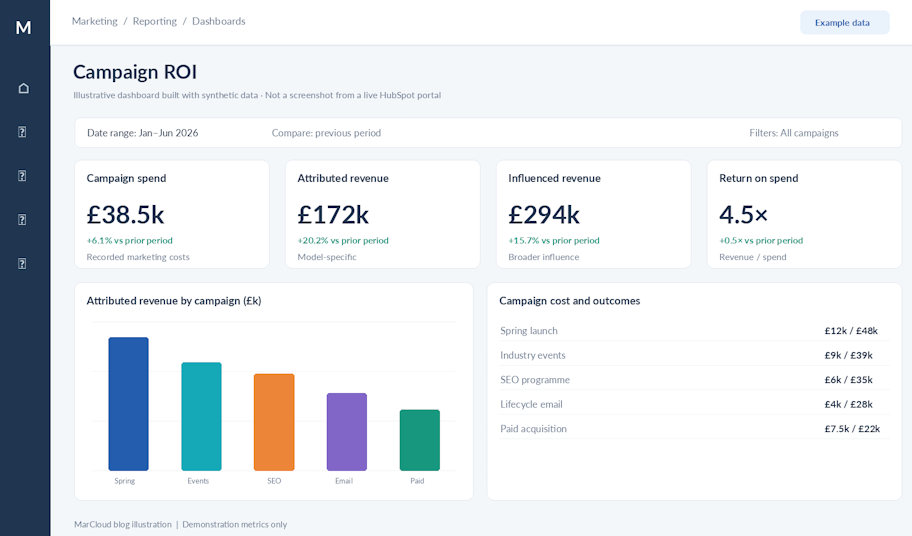Click the £7.5k / £22k value
The width and height of the screenshot is (912, 536).
tap(852, 428)
